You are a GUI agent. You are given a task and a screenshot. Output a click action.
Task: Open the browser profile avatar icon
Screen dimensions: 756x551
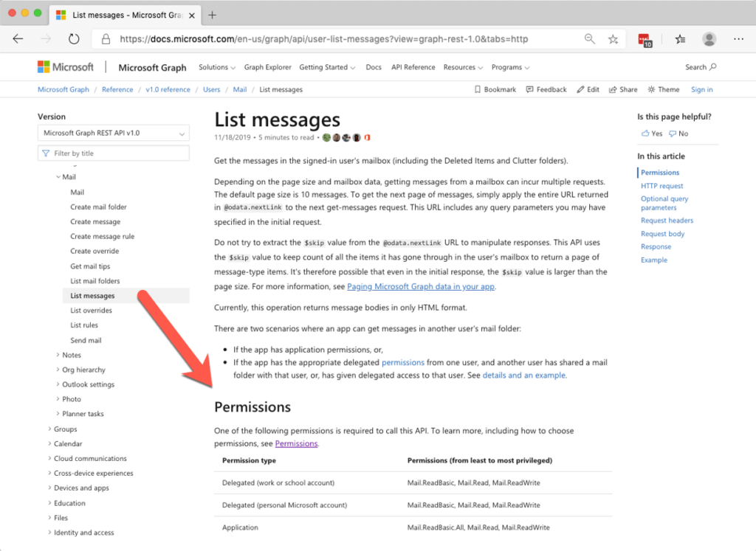click(x=708, y=41)
